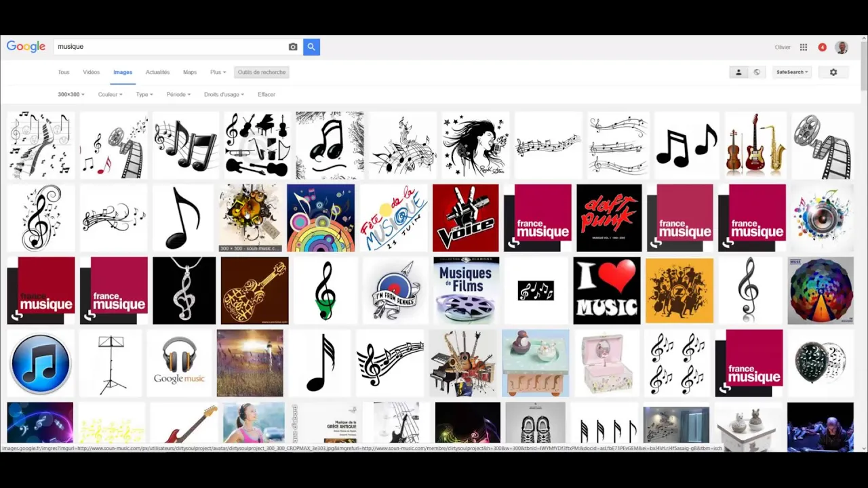
Task: Open the blue iTunes icon thumbnail
Action: [41, 363]
